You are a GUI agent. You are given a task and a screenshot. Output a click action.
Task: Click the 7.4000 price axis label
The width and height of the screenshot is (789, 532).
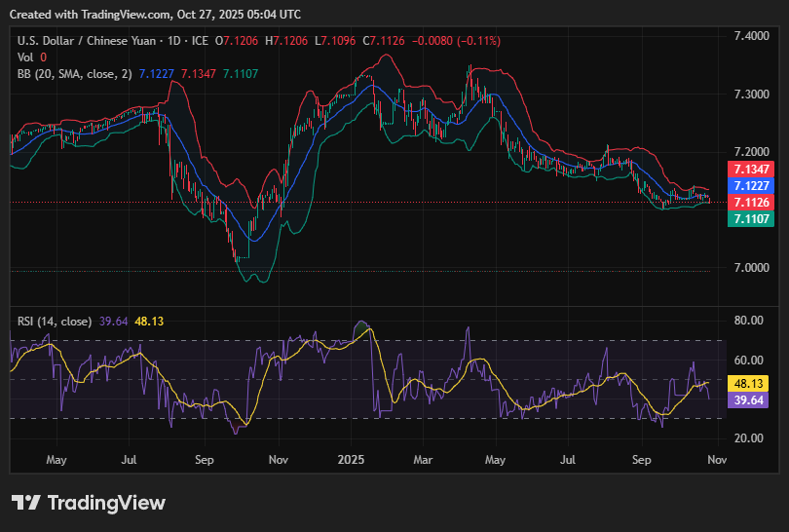(x=750, y=36)
